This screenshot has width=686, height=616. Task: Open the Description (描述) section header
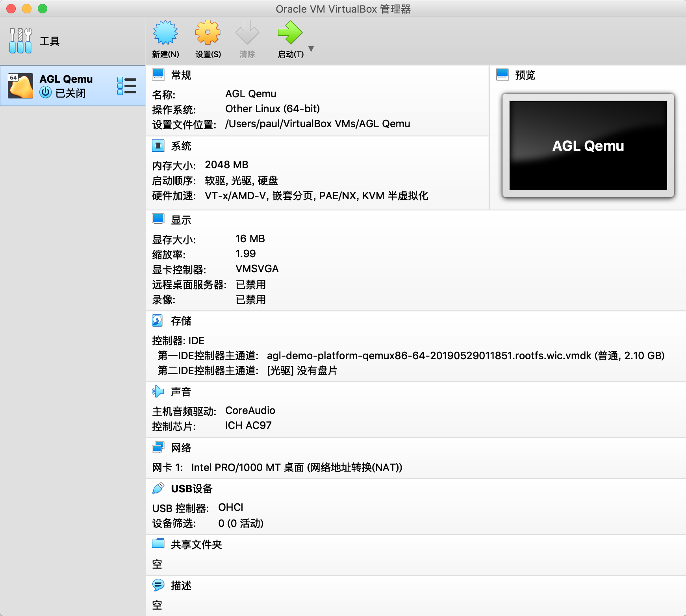pyautogui.click(x=181, y=586)
